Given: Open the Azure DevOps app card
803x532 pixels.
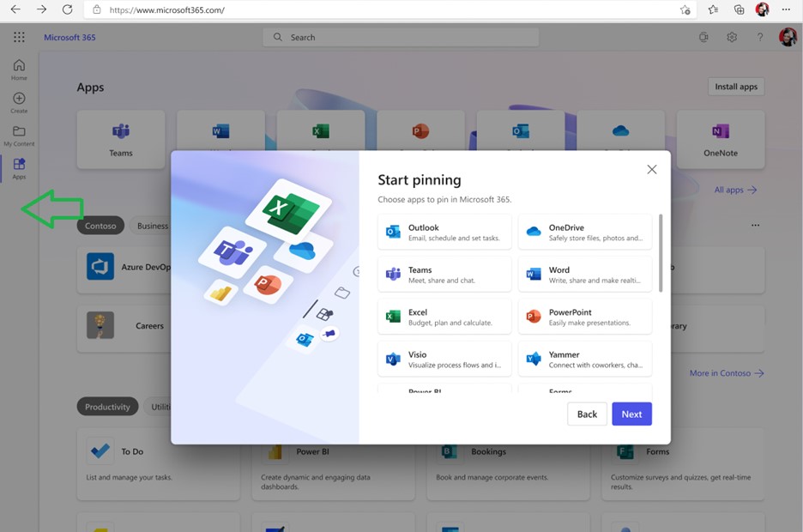Looking at the screenshot, I should pos(124,269).
